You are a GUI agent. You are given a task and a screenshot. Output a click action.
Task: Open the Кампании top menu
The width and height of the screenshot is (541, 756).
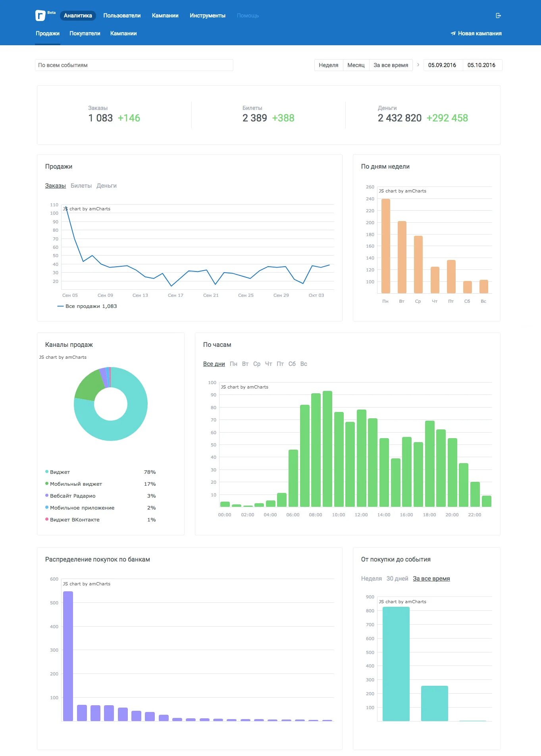pyautogui.click(x=165, y=15)
